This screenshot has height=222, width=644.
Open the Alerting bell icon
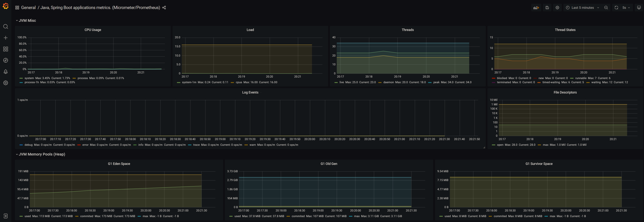5,72
